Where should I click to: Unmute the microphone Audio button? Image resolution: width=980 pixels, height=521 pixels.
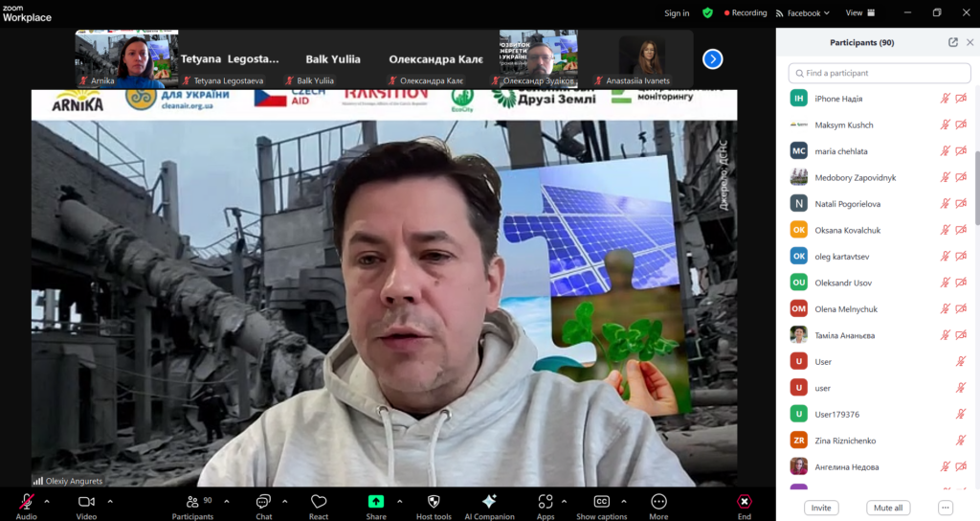tap(27, 502)
